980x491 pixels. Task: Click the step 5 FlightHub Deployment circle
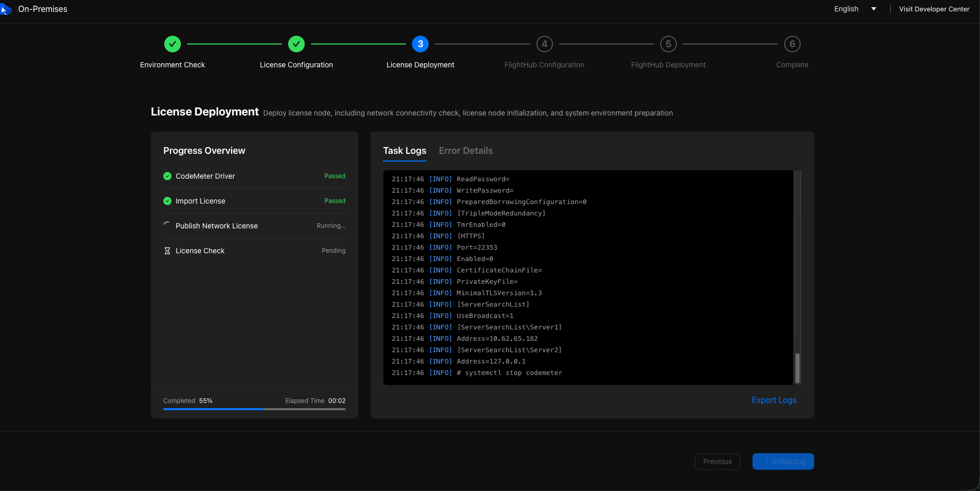click(x=669, y=44)
